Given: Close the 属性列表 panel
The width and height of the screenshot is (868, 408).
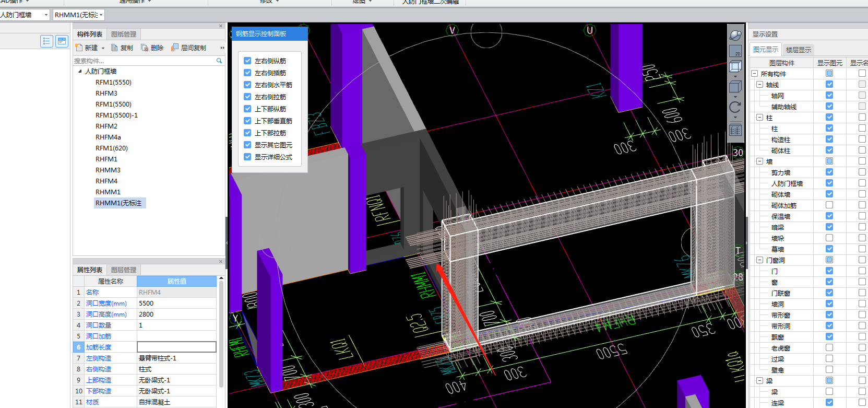Looking at the screenshot, I should click(221, 261).
